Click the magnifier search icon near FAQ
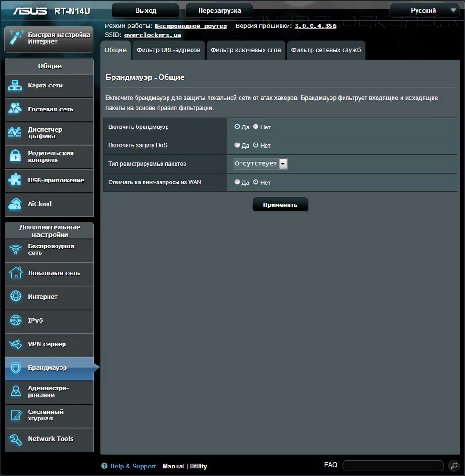465x476 pixels. pos(453,466)
